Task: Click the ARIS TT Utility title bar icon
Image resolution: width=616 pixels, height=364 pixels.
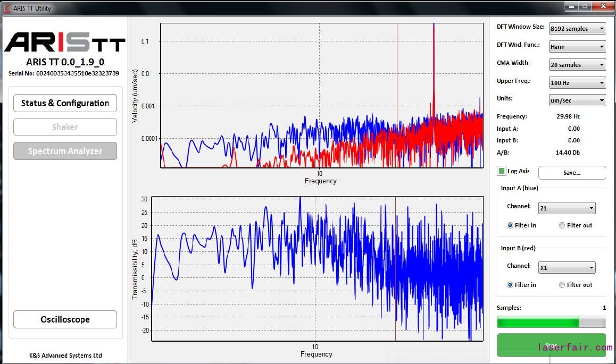Action: pos(7,8)
